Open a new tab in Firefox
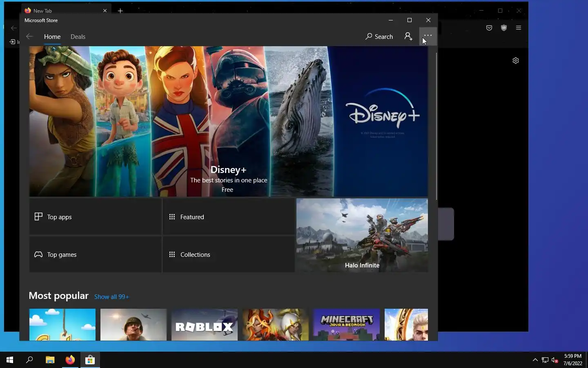 [x=120, y=11]
